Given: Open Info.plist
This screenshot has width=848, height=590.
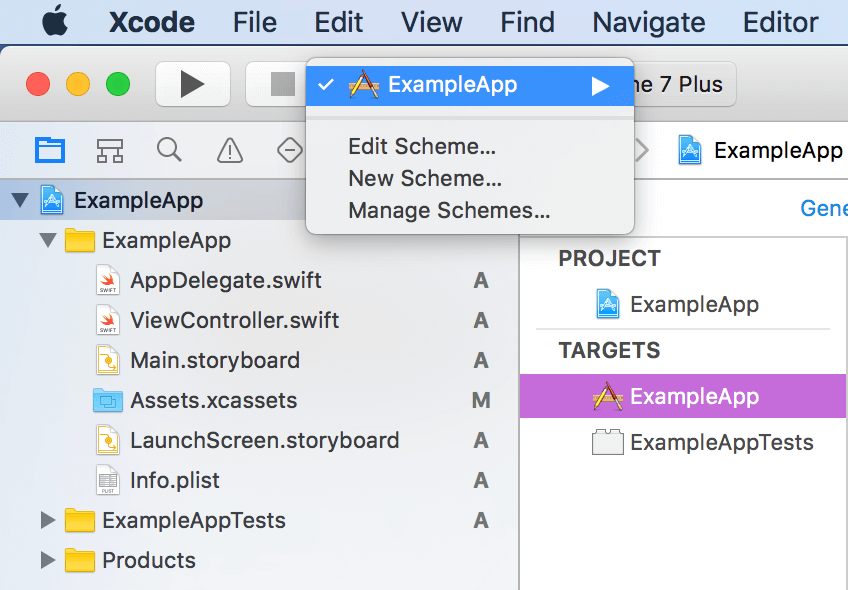Looking at the screenshot, I should [x=175, y=480].
